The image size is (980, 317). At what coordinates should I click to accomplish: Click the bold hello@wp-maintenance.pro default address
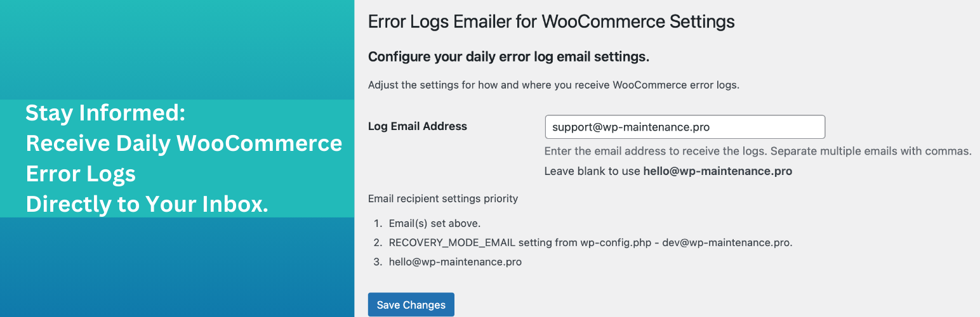click(x=717, y=171)
